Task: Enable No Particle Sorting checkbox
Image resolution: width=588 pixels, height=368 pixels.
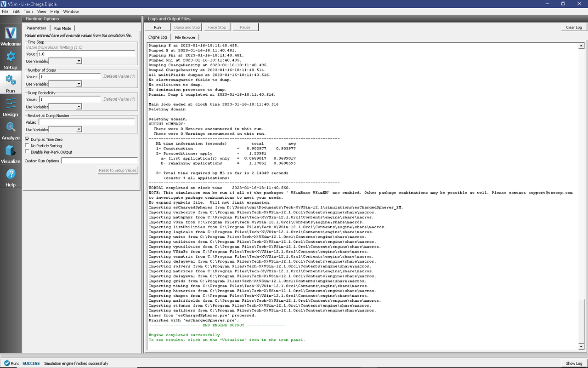Action: (x=27, y=146)
